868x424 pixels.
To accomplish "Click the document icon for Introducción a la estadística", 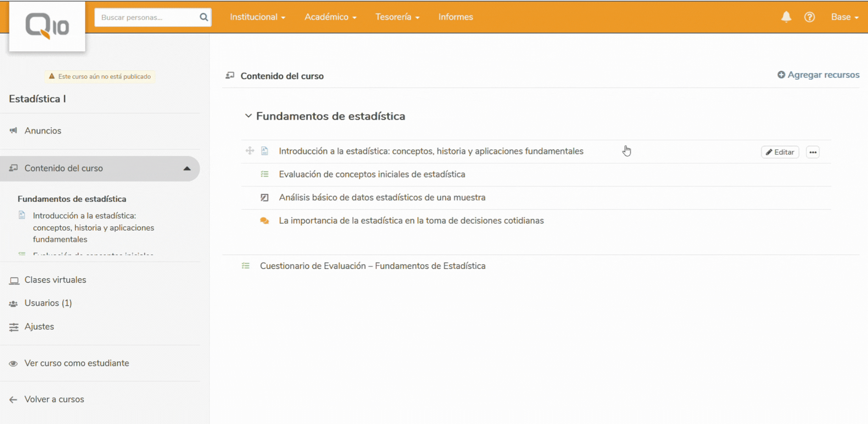I will point(264,151).
